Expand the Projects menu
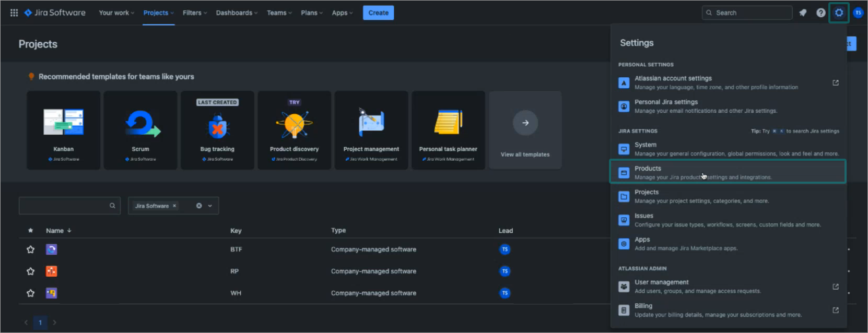Screen dimensions: 868x333 coord(159,13)
